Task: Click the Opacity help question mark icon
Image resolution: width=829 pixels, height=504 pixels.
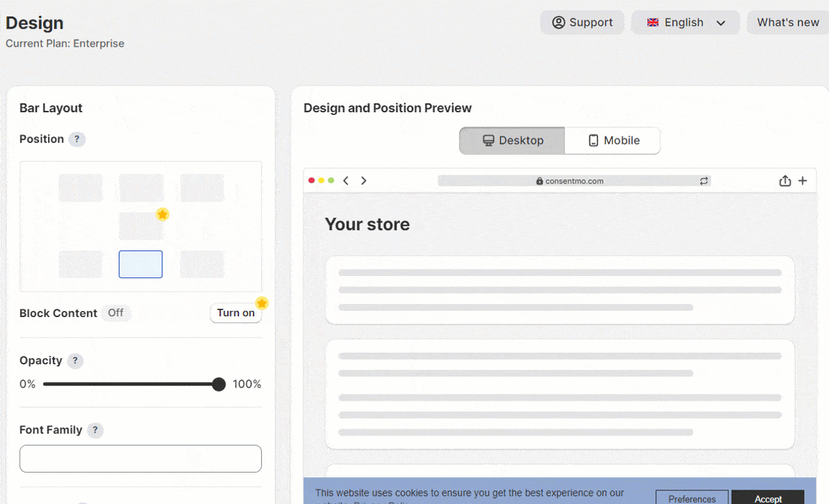Action: (x=75, y=361)
